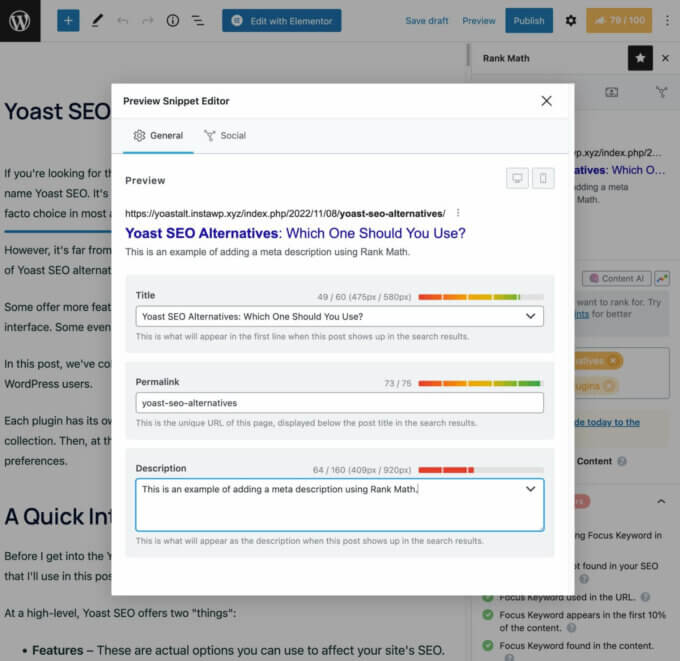The height and width of the screenshot is (661, 680).
Task: Click the 'A Quick Int' heading in editor
Action: [58, 517]
